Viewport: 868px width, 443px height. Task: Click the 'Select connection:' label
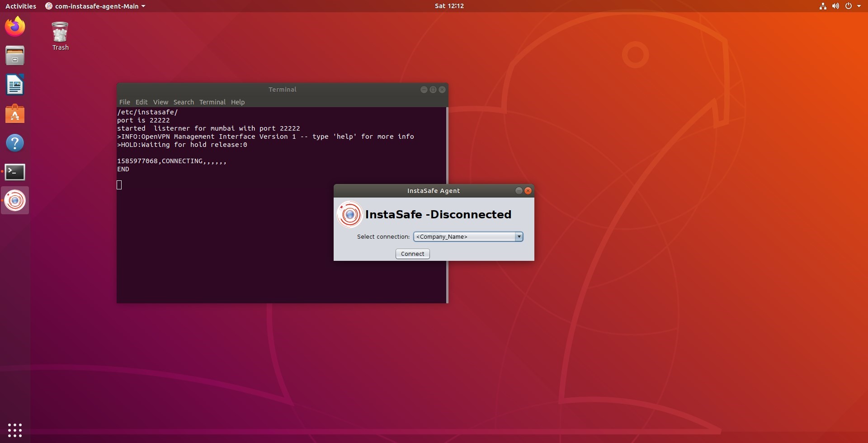pyautogui.click(x=383, y=236)
